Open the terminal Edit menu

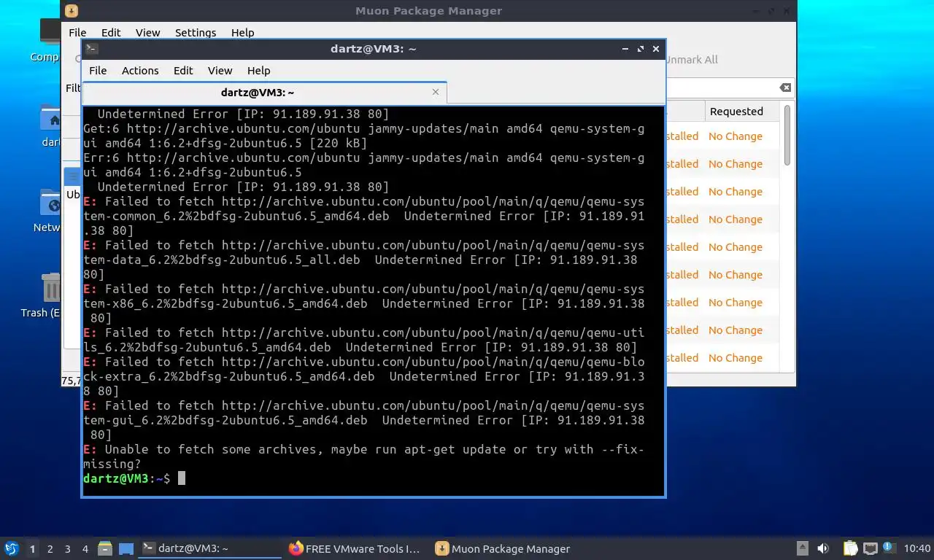(183, 71)
